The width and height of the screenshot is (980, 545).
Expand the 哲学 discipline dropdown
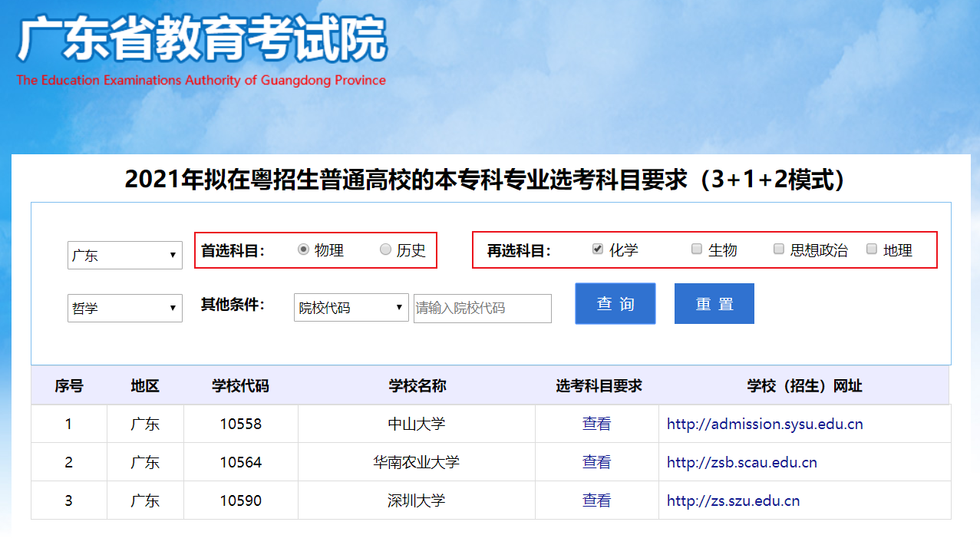124,309
